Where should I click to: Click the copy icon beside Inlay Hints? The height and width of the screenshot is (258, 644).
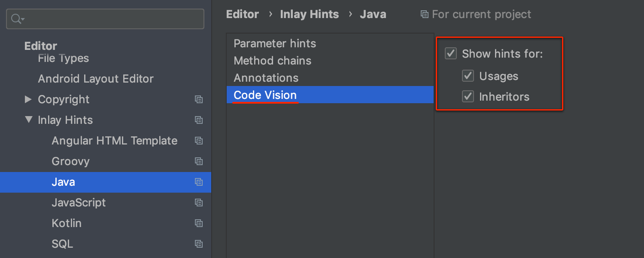(199, 120)
